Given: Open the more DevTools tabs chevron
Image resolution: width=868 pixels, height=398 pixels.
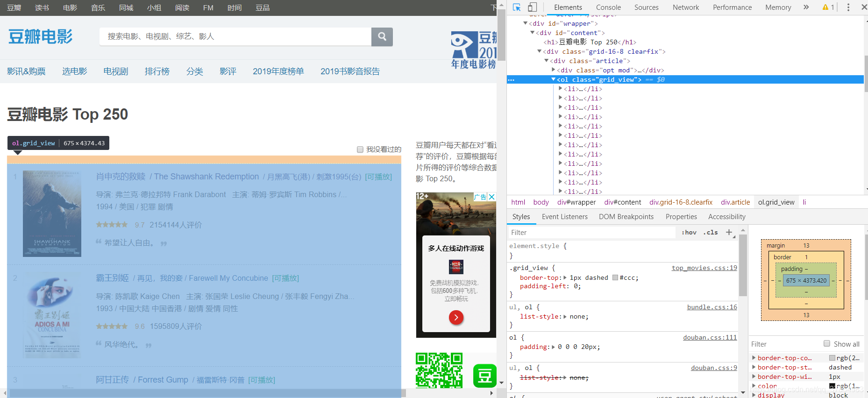Looking at the screenshot, I should click(806, 7).
